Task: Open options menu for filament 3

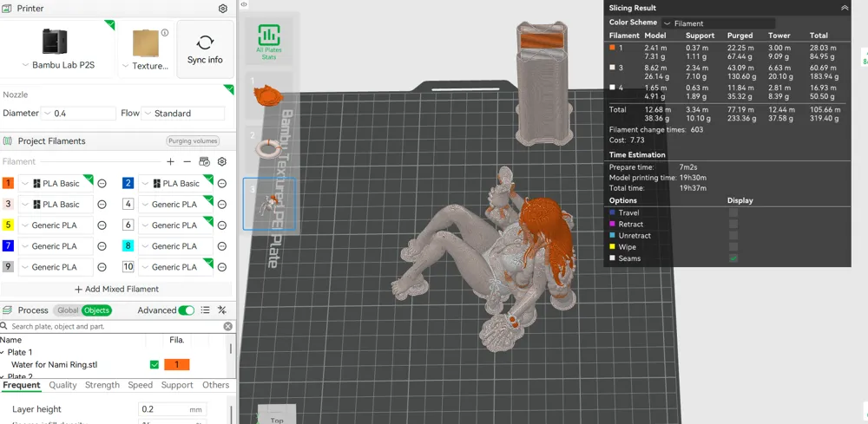Action: 102,205
